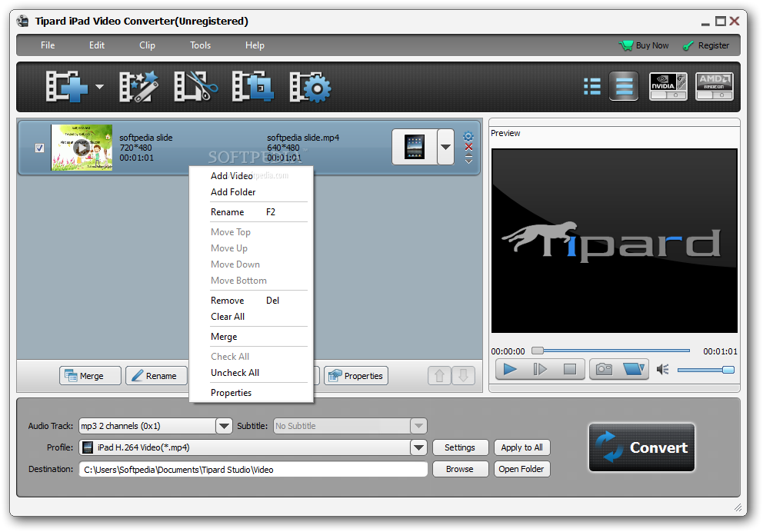Open the Edit menu
The height and width of the screenshot is (532, 763).
coord(97,45)
